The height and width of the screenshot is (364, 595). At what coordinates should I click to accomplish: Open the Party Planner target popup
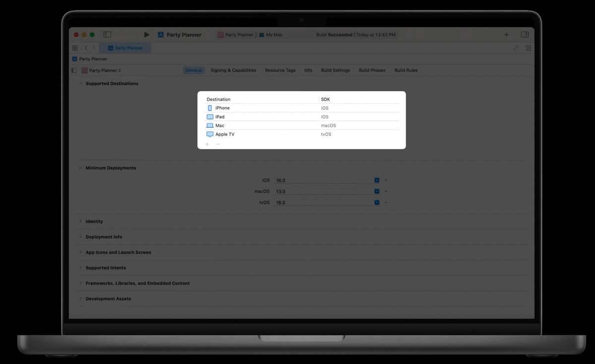(x=102, y=70)
